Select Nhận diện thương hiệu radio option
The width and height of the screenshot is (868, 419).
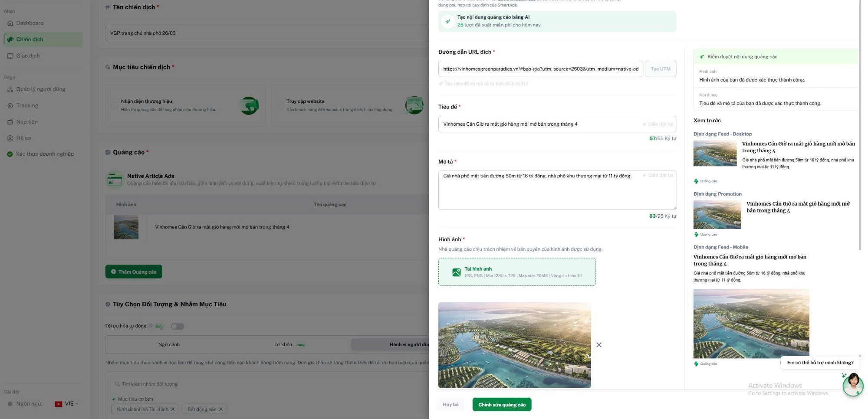click(x=114, y=105)
